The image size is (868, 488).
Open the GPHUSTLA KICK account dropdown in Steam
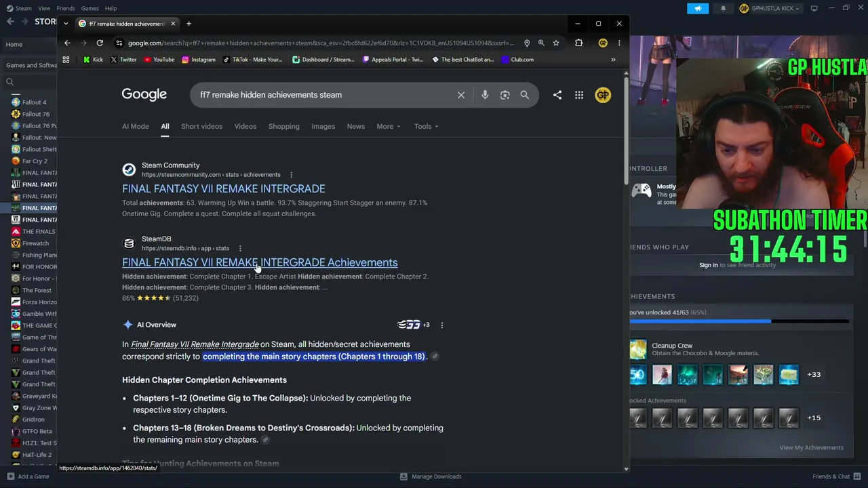click(x=769, y=8)
